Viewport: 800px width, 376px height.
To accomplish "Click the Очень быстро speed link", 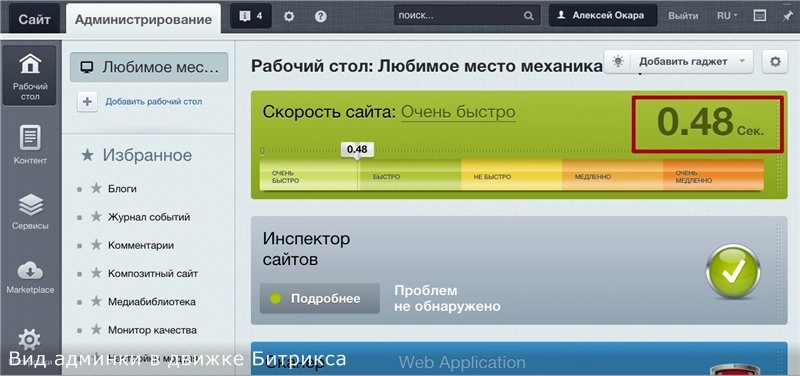I will (x=458, y=112).
